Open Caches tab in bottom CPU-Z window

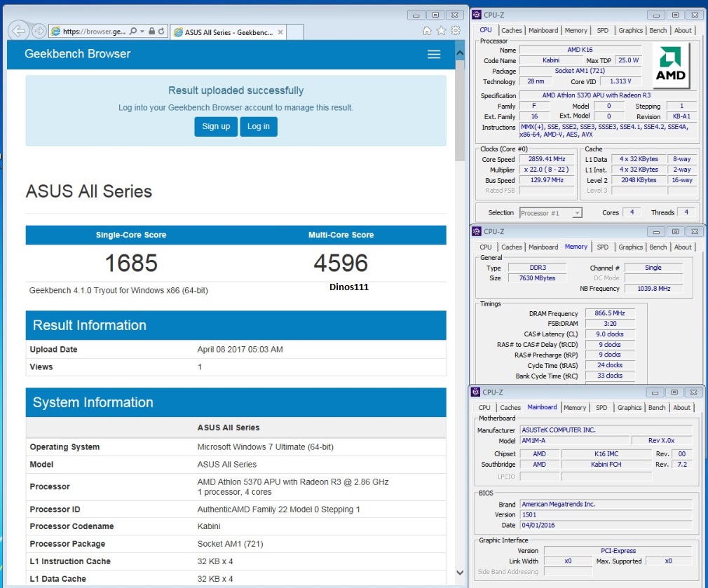point(510,407)
